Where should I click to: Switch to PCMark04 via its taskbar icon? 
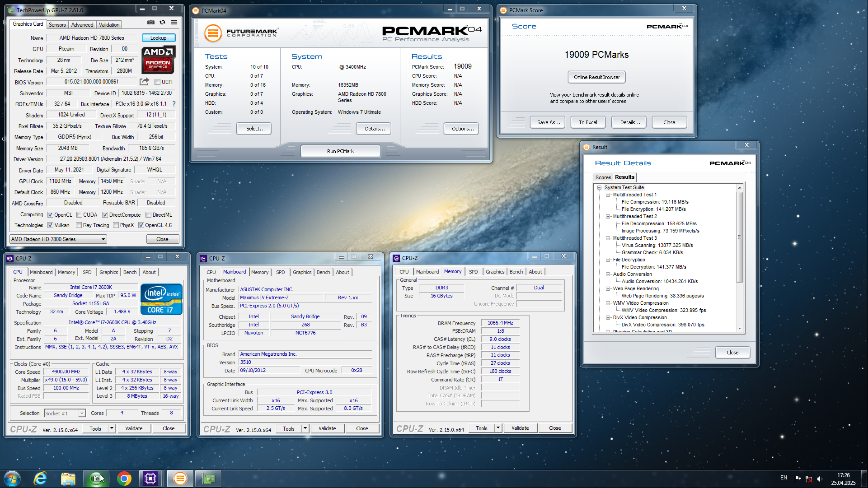[x=180, y=479]
